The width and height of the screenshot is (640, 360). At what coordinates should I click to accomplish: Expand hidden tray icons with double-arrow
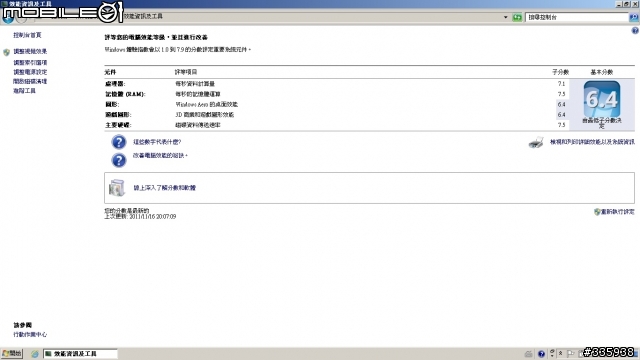[560, 353]
